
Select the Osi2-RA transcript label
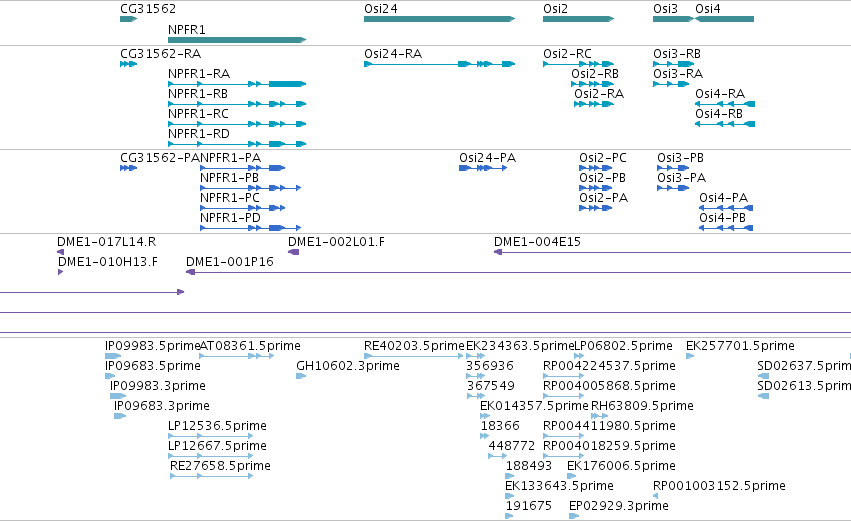pyautogui.click(x=599, y=94)
